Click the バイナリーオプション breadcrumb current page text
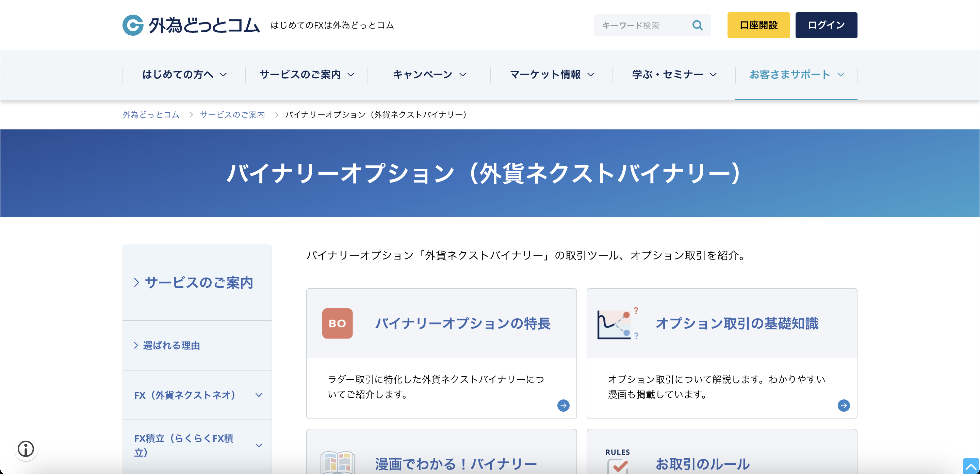Image resolution: width=980 pixels, height=474 pixels. [376, 115]
